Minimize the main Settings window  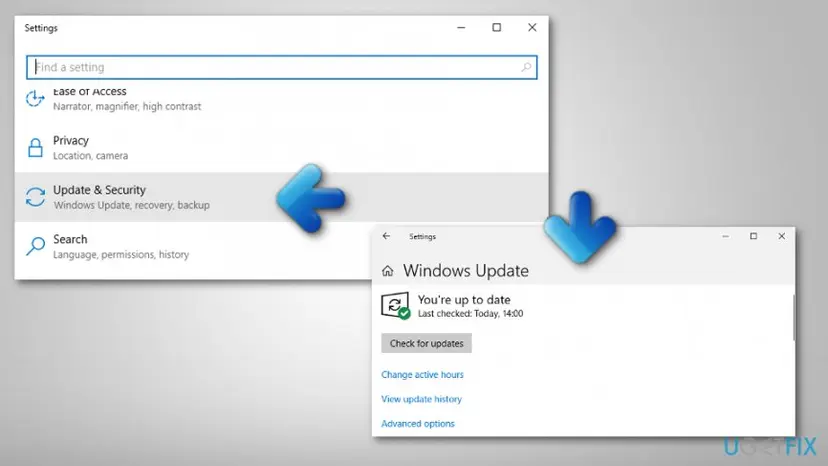click(461, 27)
